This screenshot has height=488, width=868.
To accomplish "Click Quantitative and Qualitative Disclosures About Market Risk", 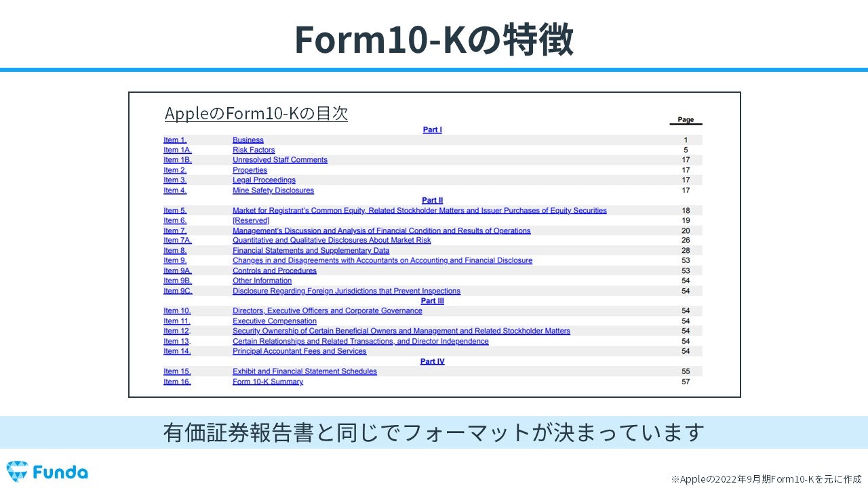I will (x=331, y=240).
